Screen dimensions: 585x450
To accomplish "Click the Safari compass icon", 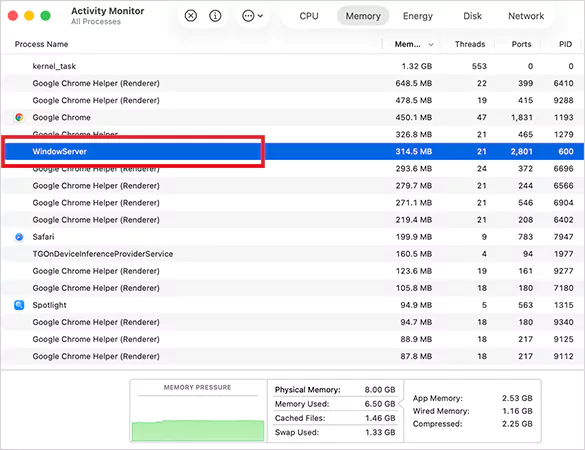I will click(x=19, y=237).
